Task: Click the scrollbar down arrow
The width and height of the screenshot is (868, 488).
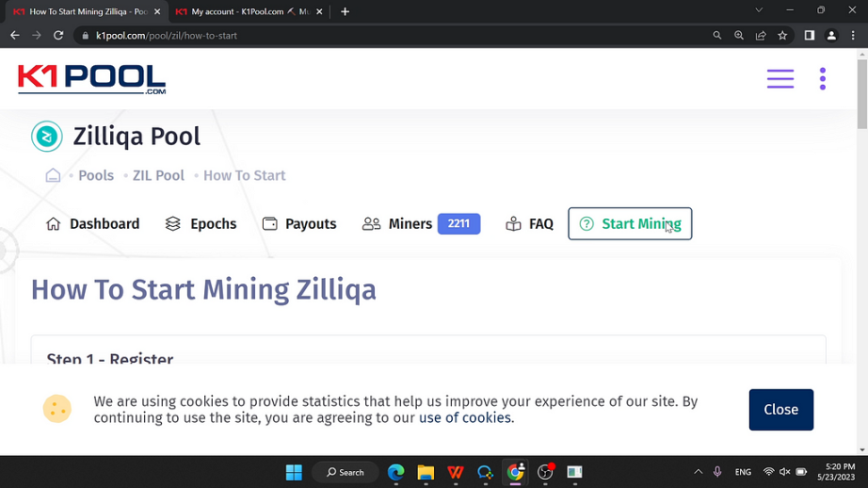Action: (x=862, y=449)
